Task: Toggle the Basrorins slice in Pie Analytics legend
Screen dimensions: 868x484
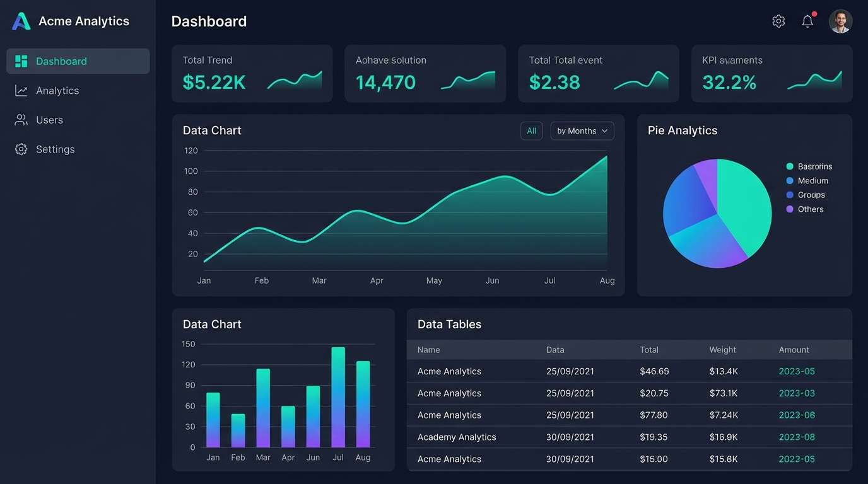Action: pos(809,166)
